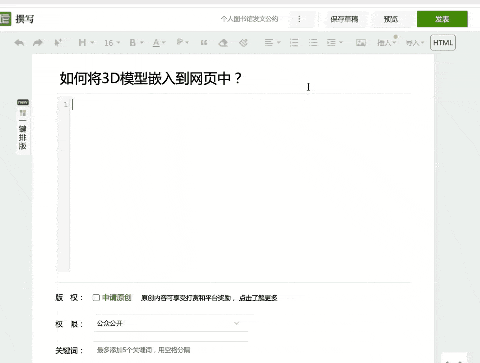Viewport: 480px width, 363px height.
Task: Click the numbered list icon
Action: pos(294,42)
